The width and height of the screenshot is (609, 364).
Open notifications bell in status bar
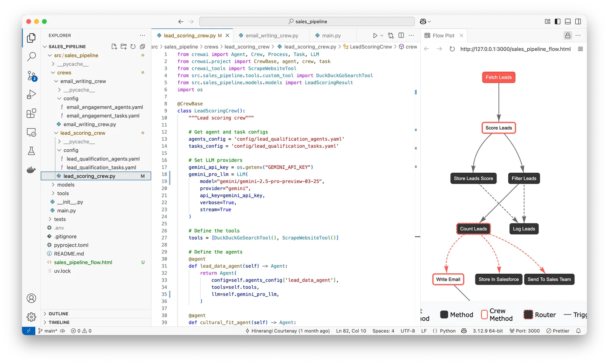(x=578, y=331)
